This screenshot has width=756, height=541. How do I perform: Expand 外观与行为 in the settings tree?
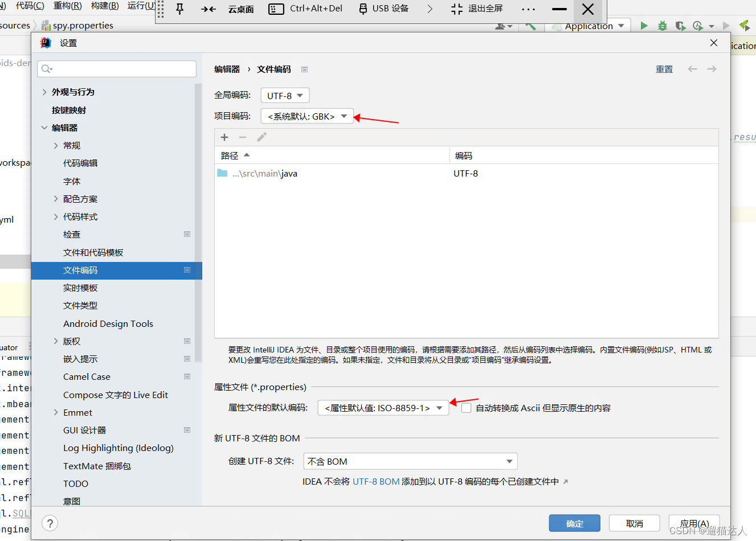coord(44,92)
